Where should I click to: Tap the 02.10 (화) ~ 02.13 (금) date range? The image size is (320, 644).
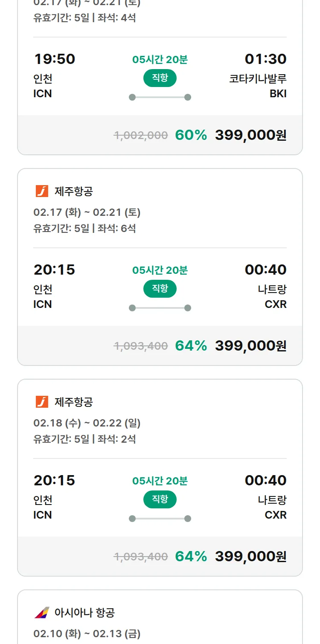tap(87, 634)
